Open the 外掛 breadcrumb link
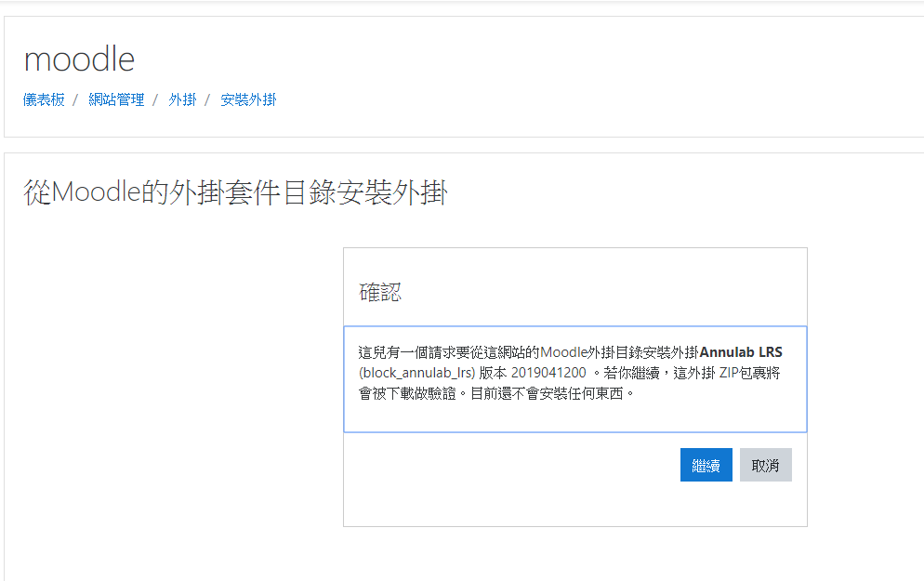Image resolution: width=924 pixels, height=581 pixels. (x=182, y=99)
